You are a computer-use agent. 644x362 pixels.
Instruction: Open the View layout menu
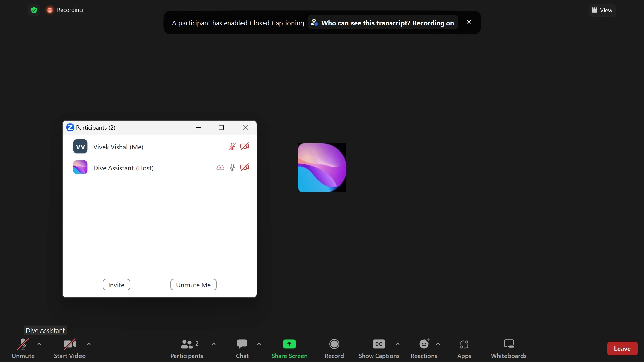[602, 10]
